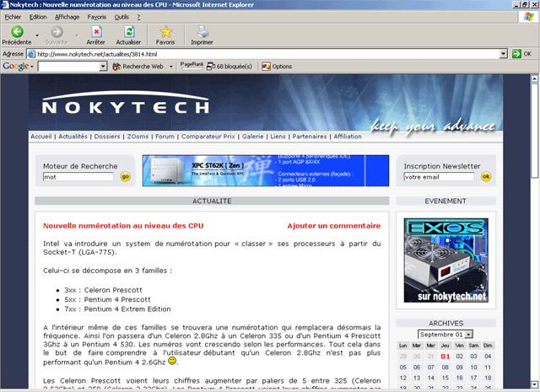
Task: Click the XPC ST62K Zen banner ad
Action: tap(266, 170)
